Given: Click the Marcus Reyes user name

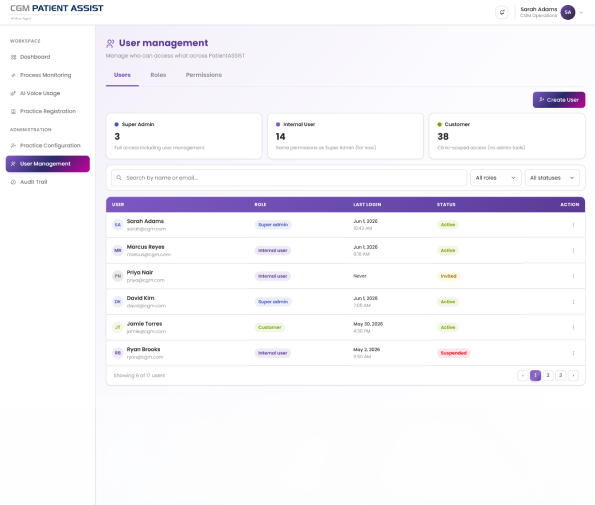Looking at the screenshot, I should (x=145, y=247).
